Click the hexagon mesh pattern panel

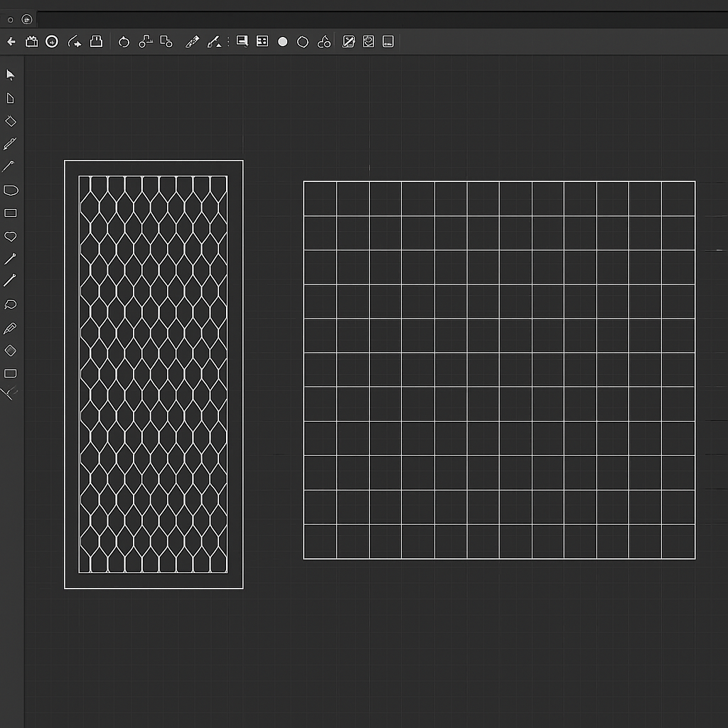[x=154, y=374]
